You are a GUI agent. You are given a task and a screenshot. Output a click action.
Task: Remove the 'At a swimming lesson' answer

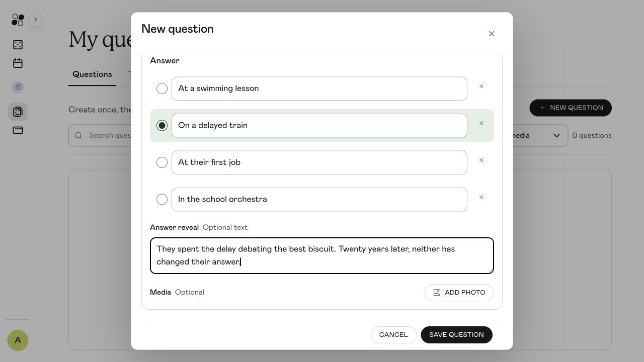click(x=481, y=86)
